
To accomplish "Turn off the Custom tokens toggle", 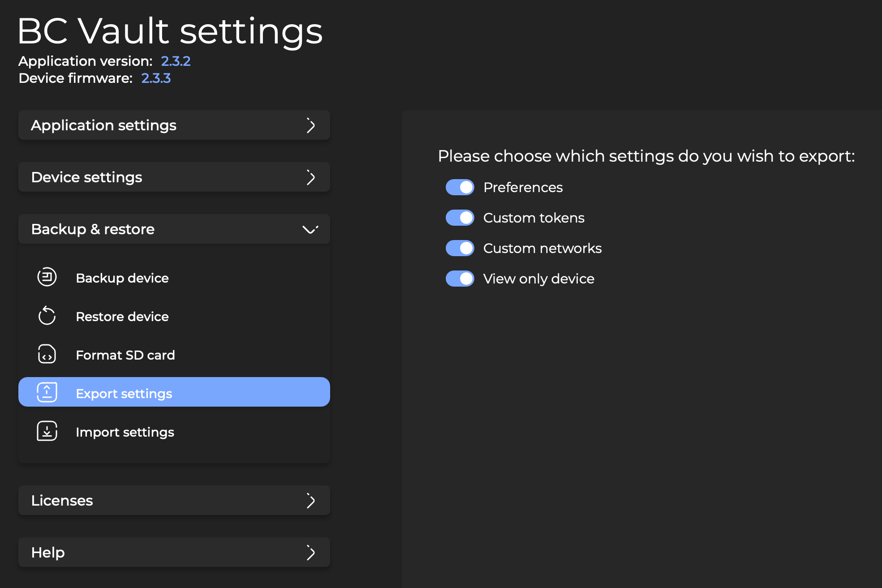I will click(x=460, y=218).
